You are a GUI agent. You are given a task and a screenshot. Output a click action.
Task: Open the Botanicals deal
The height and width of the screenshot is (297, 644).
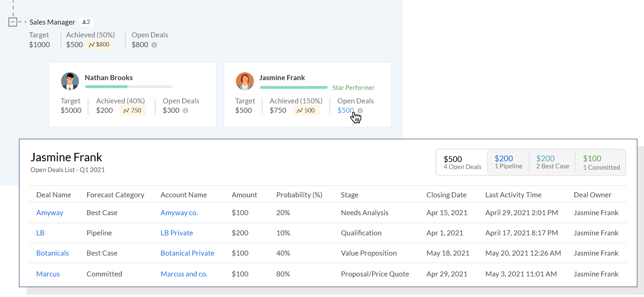pos(53,253)
